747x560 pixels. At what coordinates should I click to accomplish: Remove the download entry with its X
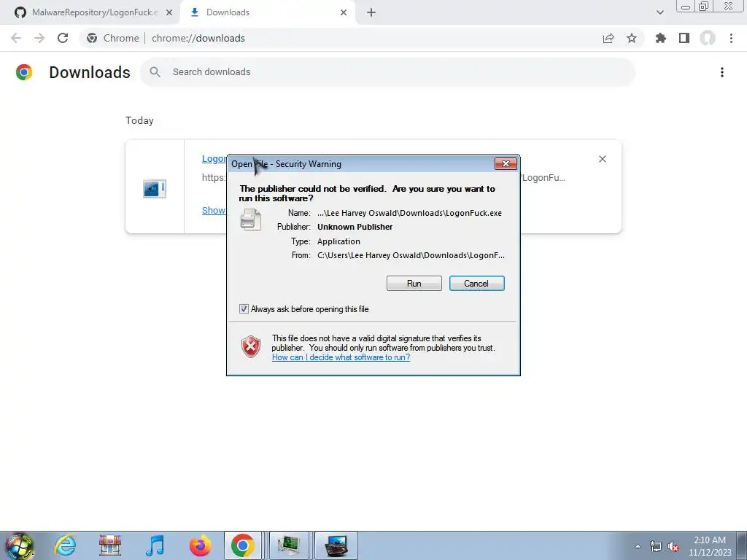(603, 159)
